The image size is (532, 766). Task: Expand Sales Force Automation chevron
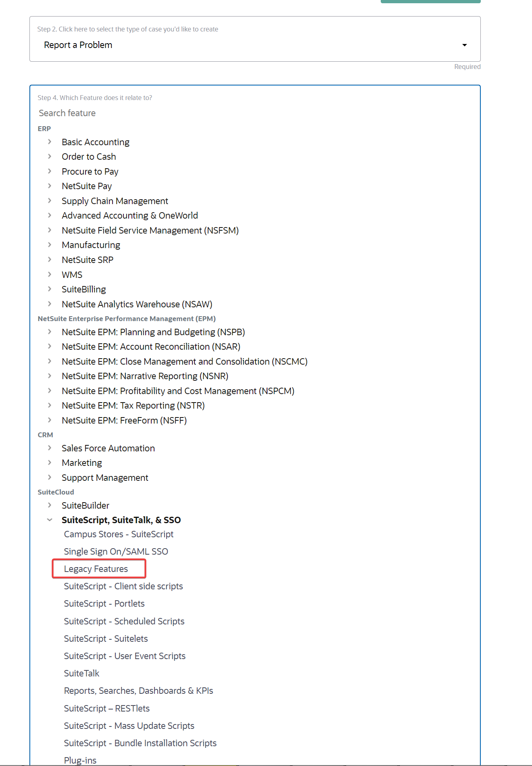50,448
